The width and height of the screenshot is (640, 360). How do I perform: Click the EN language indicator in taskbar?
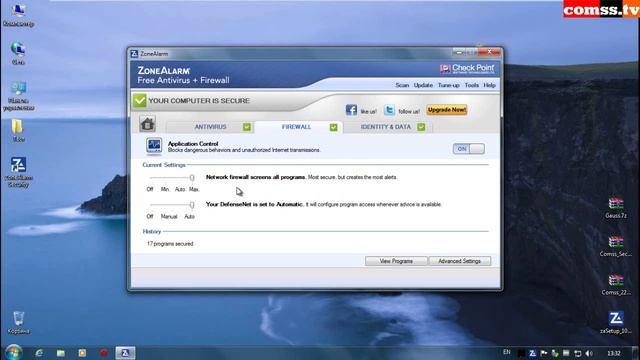(x=507, y=352)
